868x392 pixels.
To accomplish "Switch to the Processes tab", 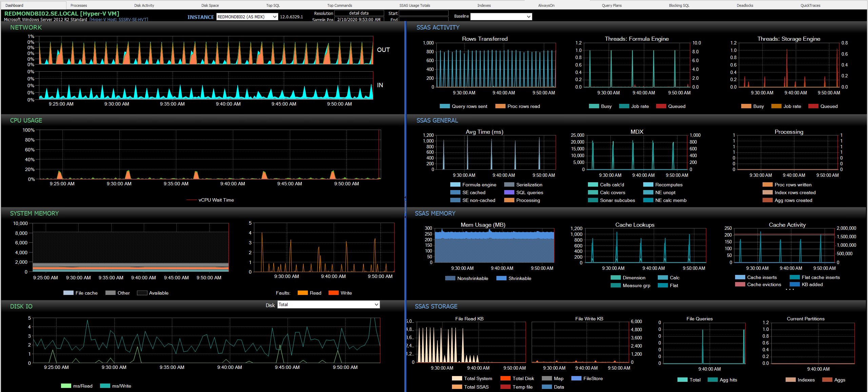I will [x=78, y=5].
